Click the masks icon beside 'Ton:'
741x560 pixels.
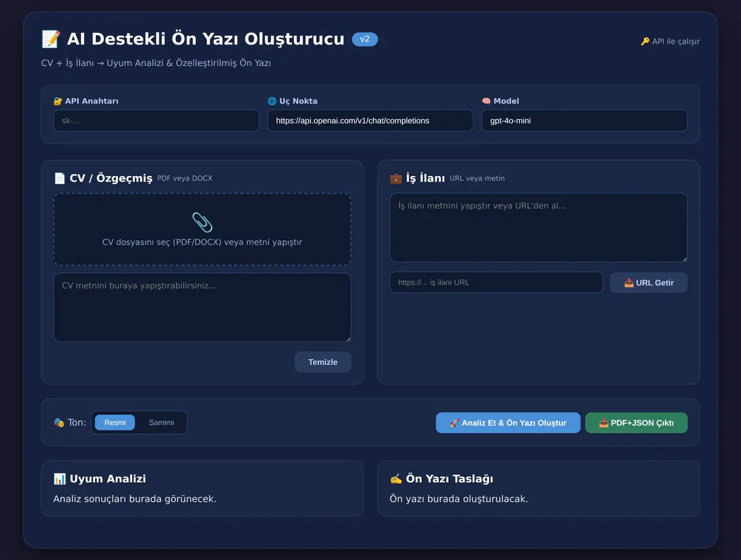coord(59,423)
